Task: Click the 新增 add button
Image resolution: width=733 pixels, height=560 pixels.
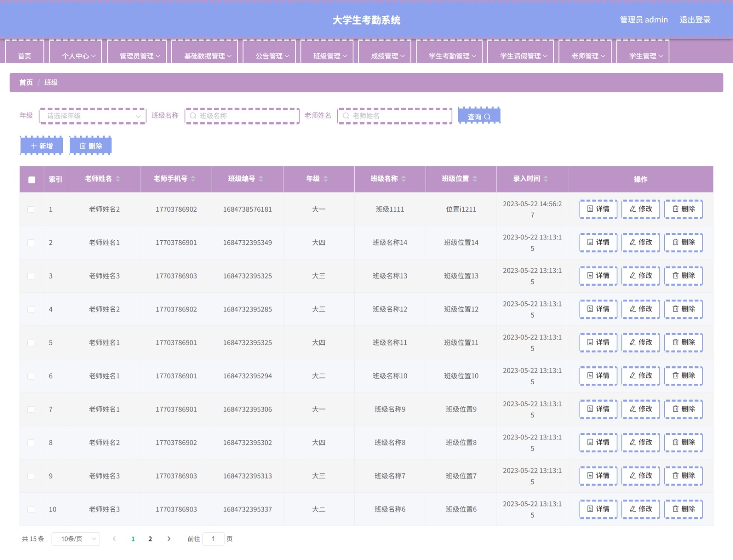Action: 42,146
